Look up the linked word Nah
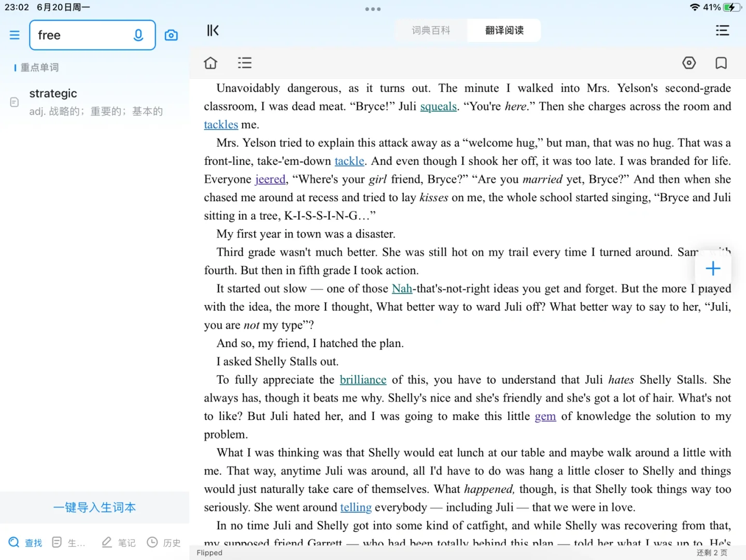The image size is (746, 560). point(402,288)
